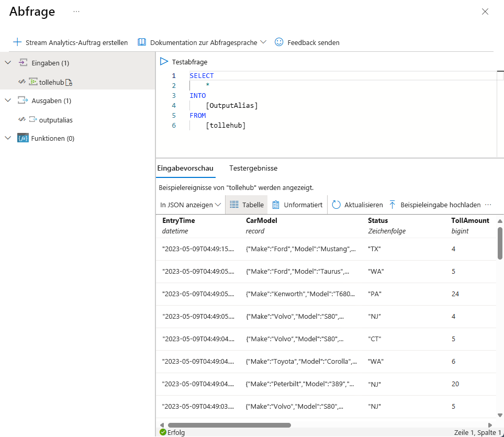Open the In JSON anzeigen dropdown
This screenshot has width=504, height=437.
[x=191, y=205]
